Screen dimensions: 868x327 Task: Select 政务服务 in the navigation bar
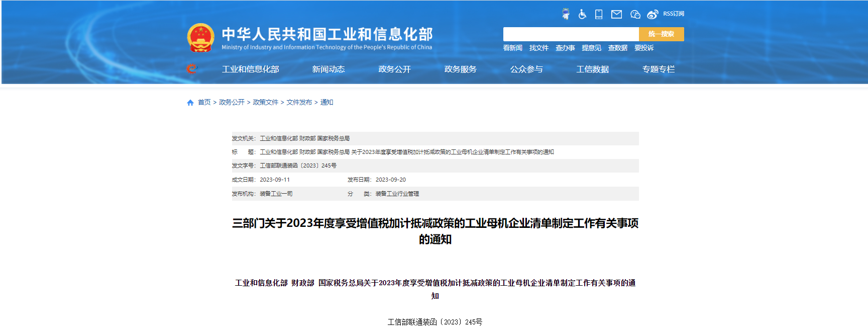(460, 69)
